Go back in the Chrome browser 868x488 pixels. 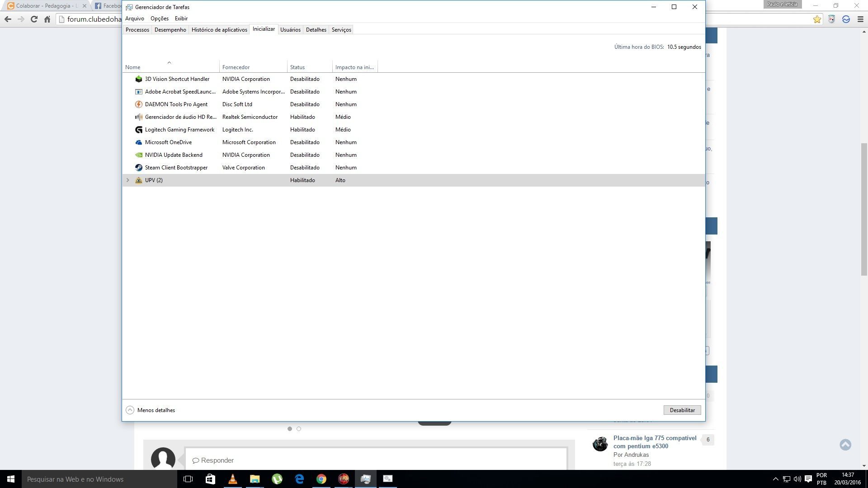tap(8, 19)
